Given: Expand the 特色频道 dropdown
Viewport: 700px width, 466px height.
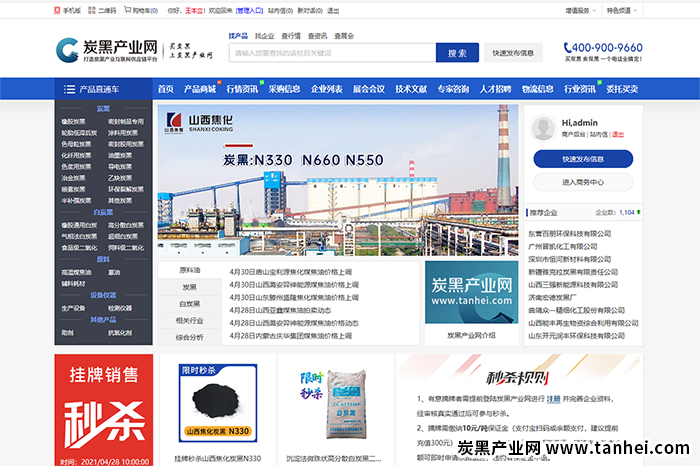Looking at the screenshot, I should click(x=622, y=10).
